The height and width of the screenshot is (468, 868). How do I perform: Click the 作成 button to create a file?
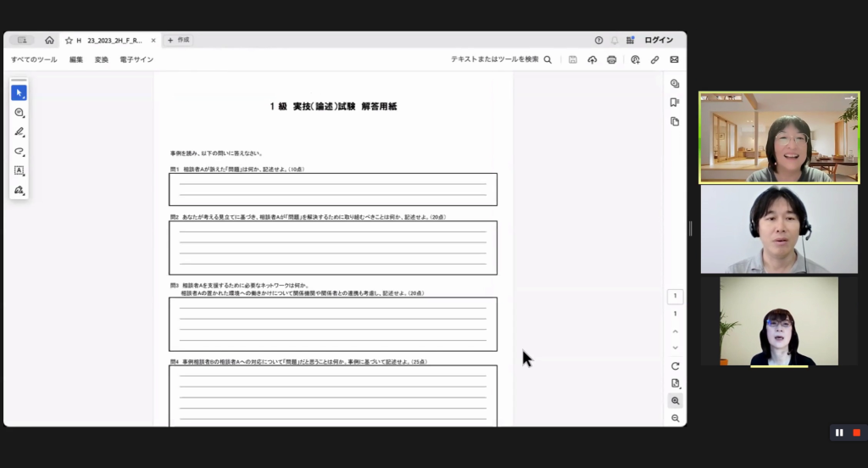tap(179, 40)
